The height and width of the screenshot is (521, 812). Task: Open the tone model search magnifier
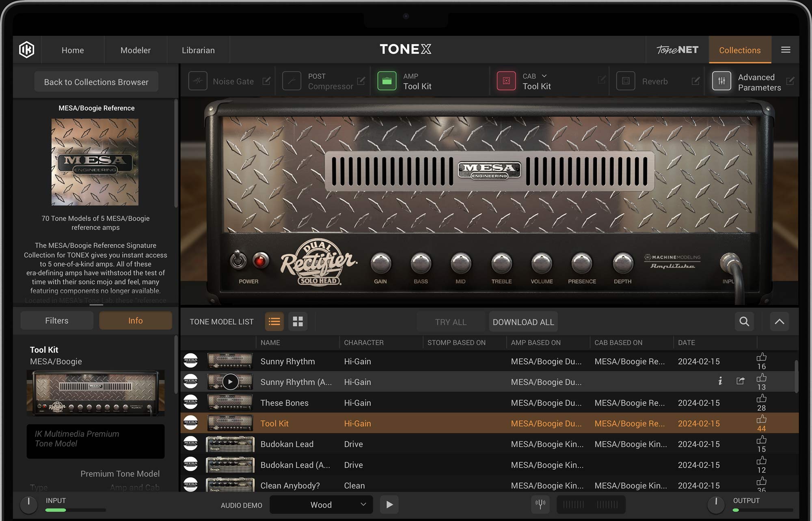tap(744, 321)
